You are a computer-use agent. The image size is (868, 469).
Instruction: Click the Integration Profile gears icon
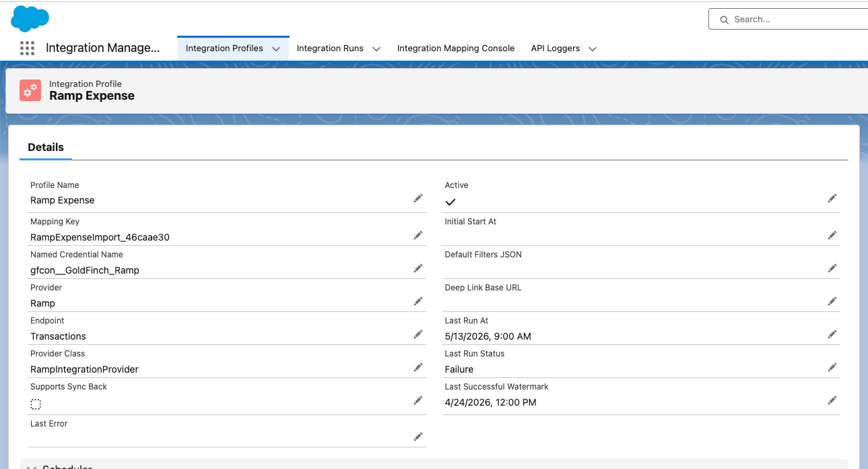30,90
